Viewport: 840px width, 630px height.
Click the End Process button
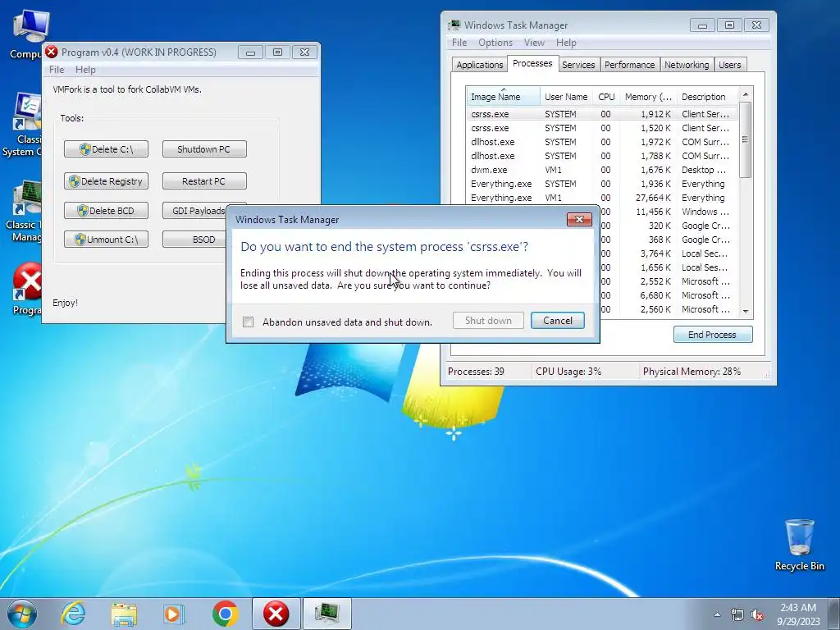713,335
